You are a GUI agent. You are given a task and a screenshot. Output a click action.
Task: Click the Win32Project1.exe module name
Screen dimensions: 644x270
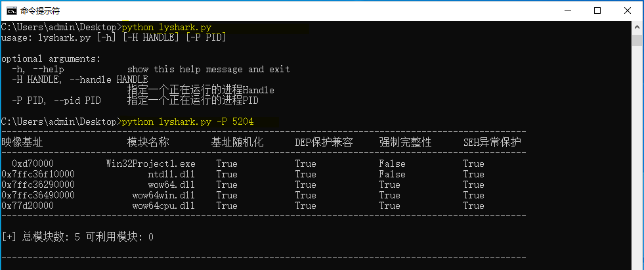(150, 164)
